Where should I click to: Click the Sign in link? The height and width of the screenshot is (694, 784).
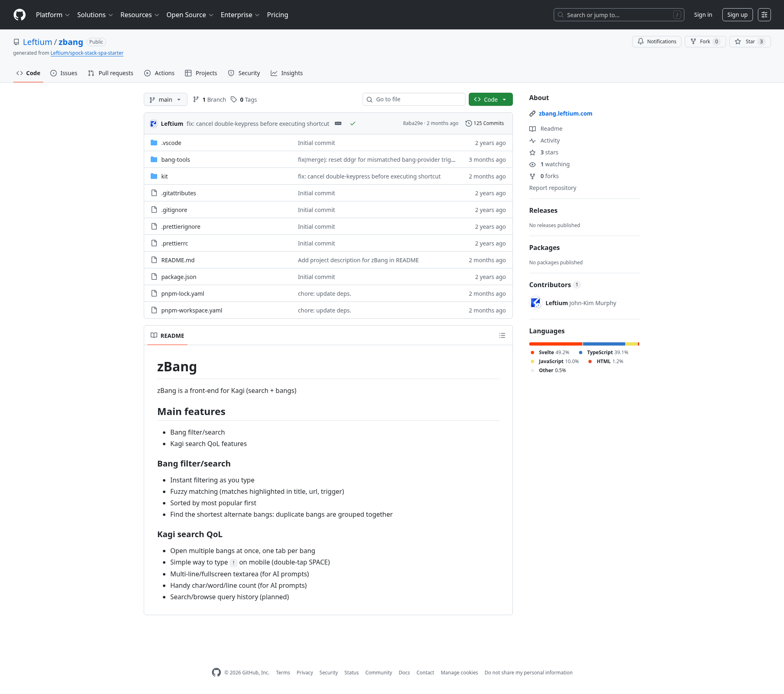(703, 15)
